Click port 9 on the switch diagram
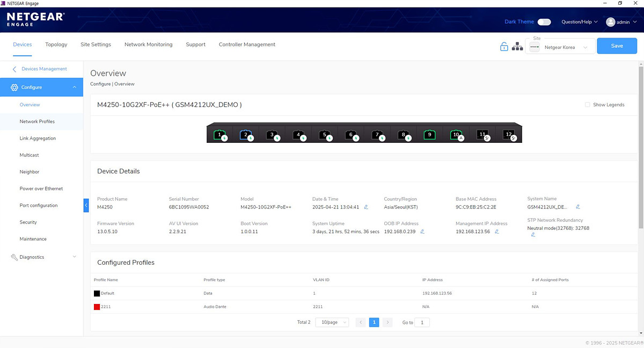644x348 pixels. pyautogui.click(x=429, y=134)
